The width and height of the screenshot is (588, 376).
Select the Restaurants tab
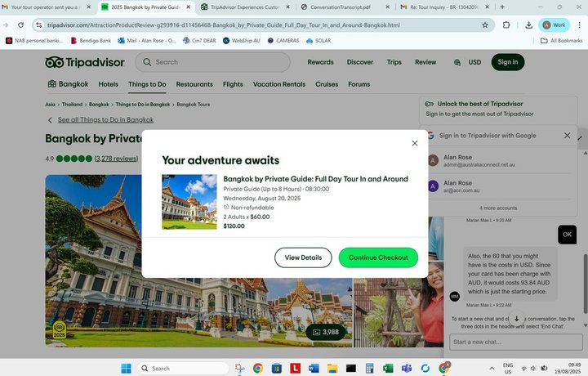194,84
